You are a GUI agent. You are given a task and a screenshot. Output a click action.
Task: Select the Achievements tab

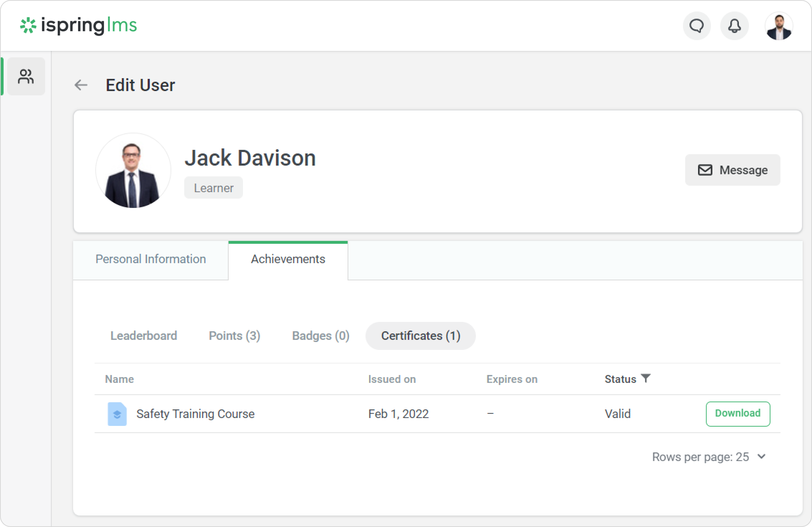coord(288,259)
